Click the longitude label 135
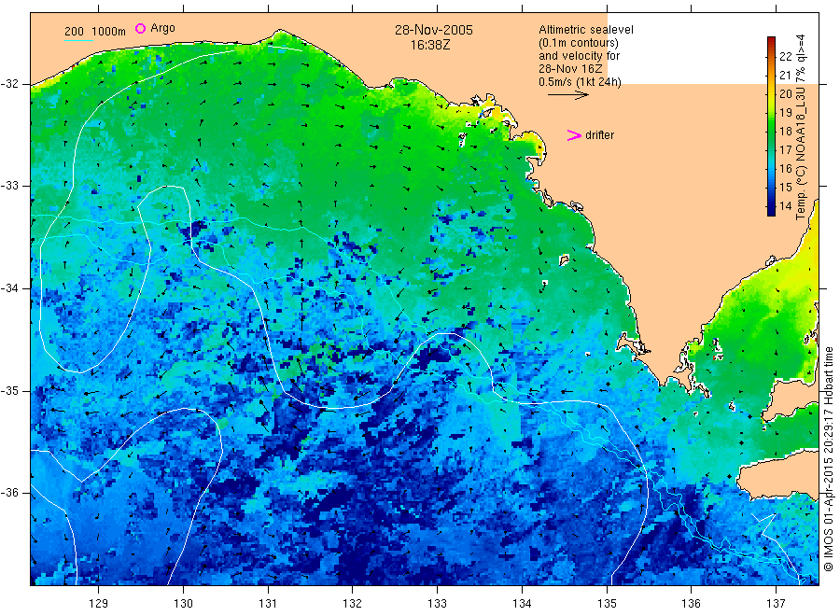 click(x=607, y=604)
